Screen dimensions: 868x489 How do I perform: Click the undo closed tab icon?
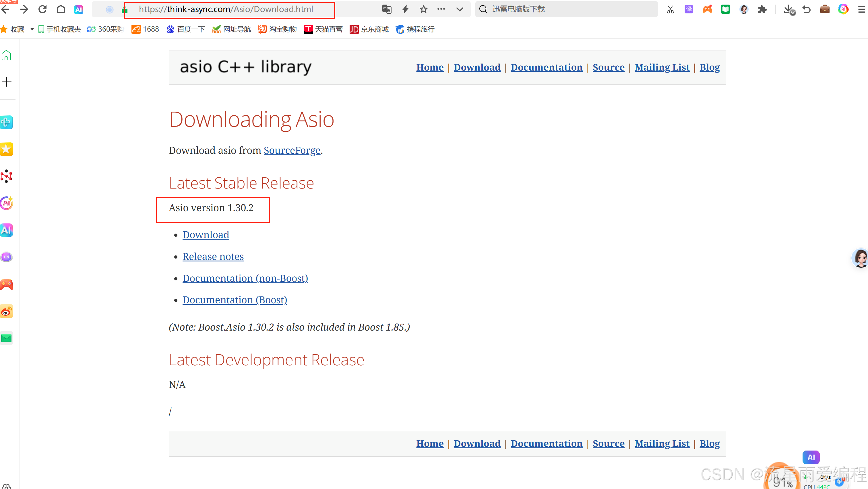click(x=806, y=9)
